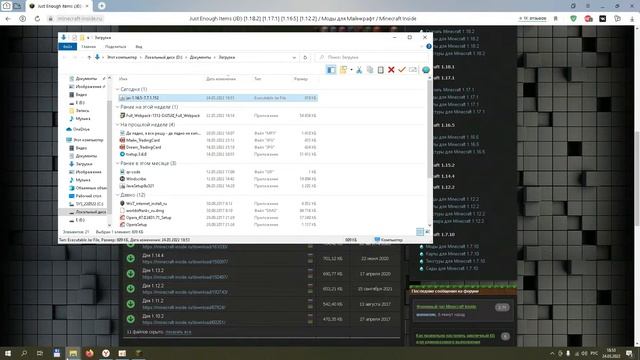Open Музыка under quick access in sidebar
The width and height of the screenshot is (640, 360).
80,118
